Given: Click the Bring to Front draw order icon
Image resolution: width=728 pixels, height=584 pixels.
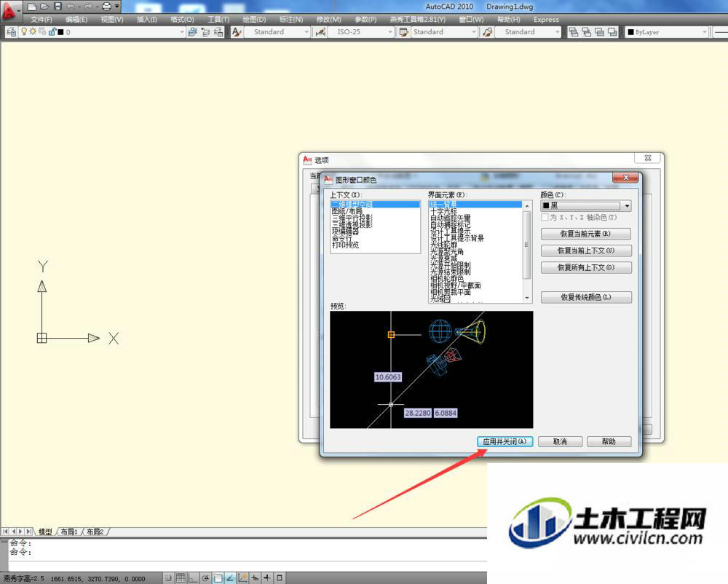Looking at the screenshot, I should 574,32.
